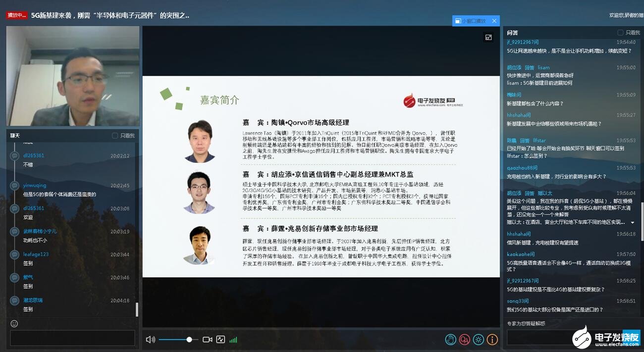Click the welcome text in top-right corner
Screen dimensions: 644x352
click(626, 15)
